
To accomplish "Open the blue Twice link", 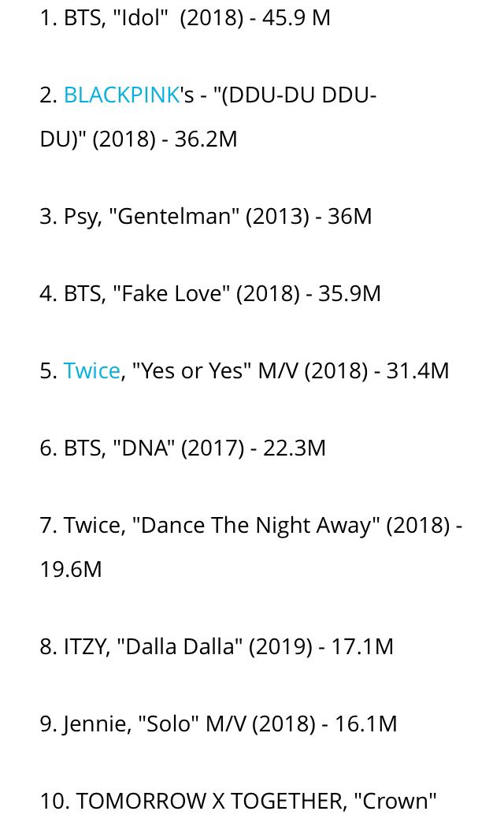I will tap(91, 370).
